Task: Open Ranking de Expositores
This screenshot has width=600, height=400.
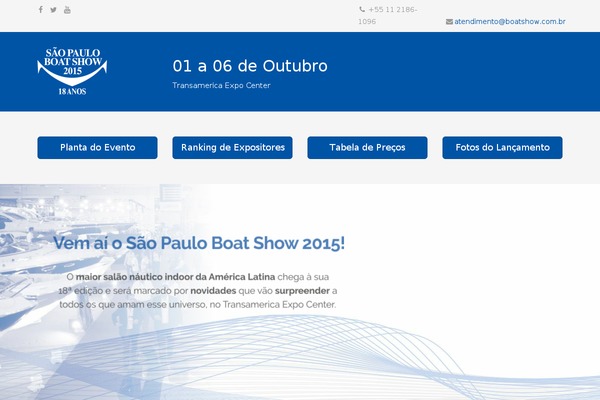Action: (x=232, y=147)
